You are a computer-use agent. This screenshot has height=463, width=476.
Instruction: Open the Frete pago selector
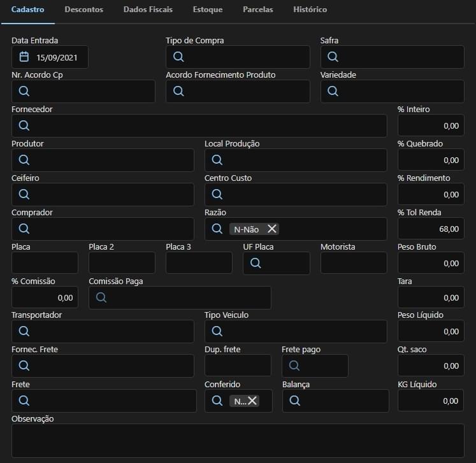point(315,366)
